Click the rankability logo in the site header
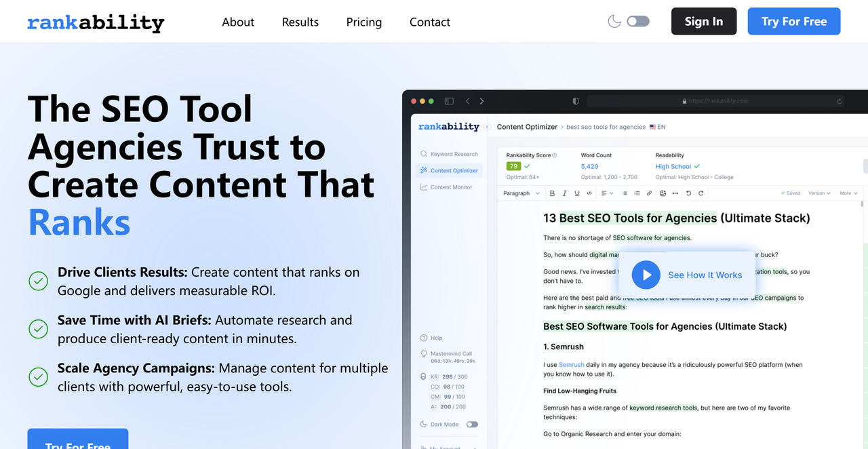The image size is (868, 449). 96,22
